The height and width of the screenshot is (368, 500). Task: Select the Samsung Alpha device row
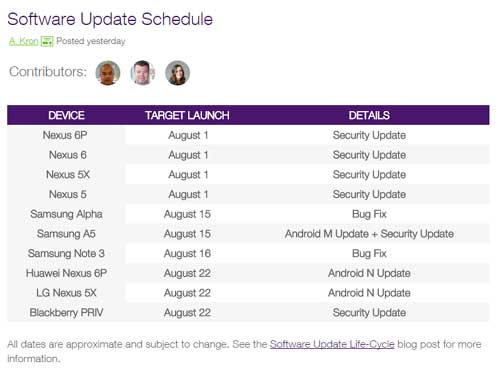pyautogui.click(x=248, y=214)
